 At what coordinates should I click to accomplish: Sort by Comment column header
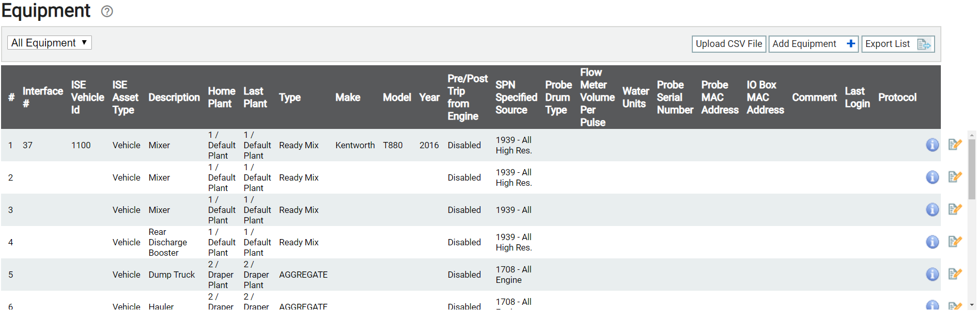814,98
